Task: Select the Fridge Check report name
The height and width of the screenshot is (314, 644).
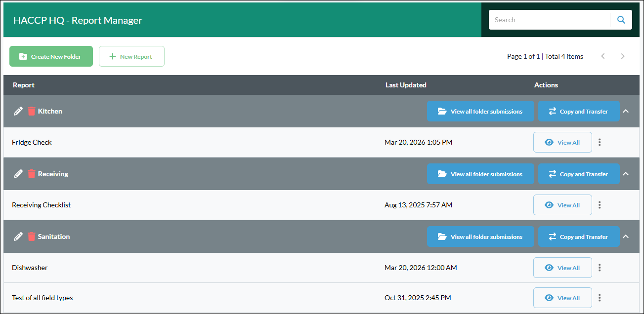Action: click(x=32, y=142)
